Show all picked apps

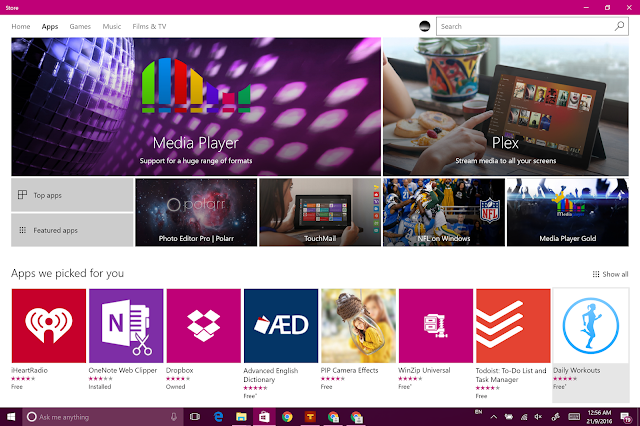pos(611,274)
